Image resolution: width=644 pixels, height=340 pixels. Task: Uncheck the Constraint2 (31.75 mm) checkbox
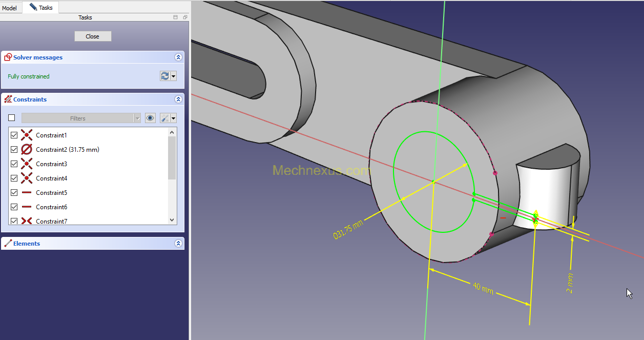tap(14, 150)
